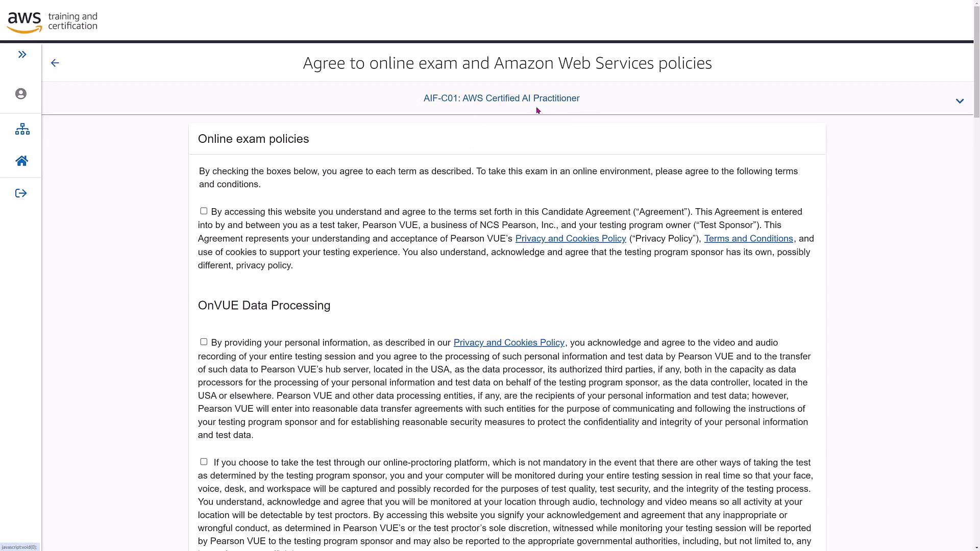Go to the home icon in sidebar

(x=21, y=161)
